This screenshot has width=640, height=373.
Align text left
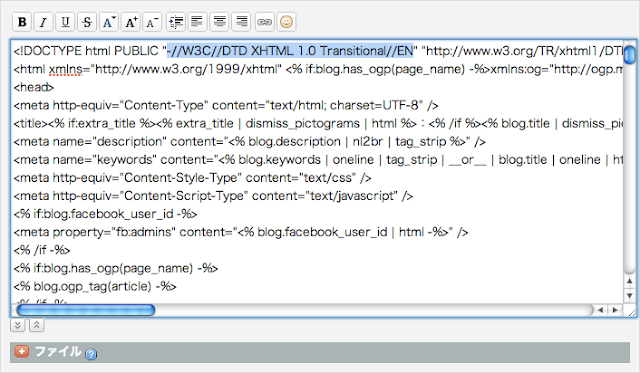pos(198,22)
